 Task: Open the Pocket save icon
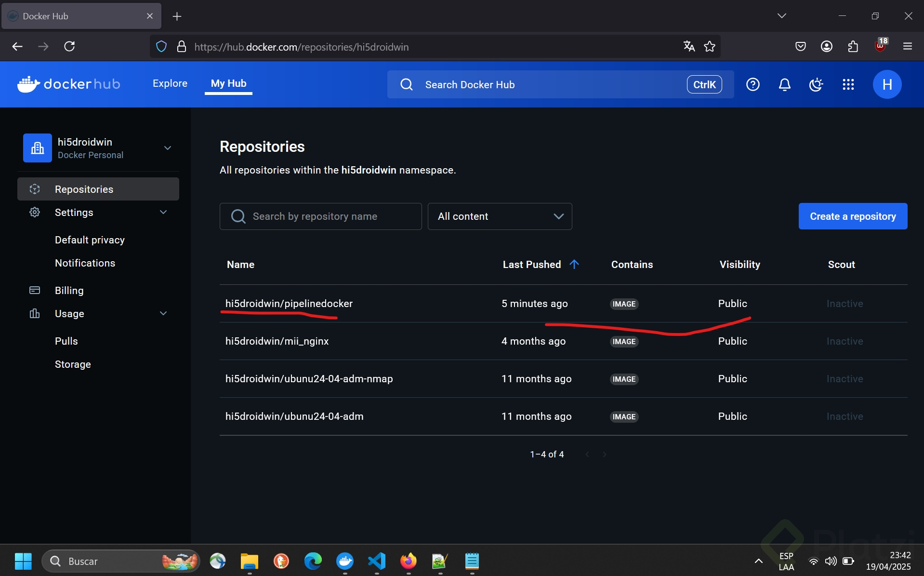pyautogui.click(x=801, y=46)
